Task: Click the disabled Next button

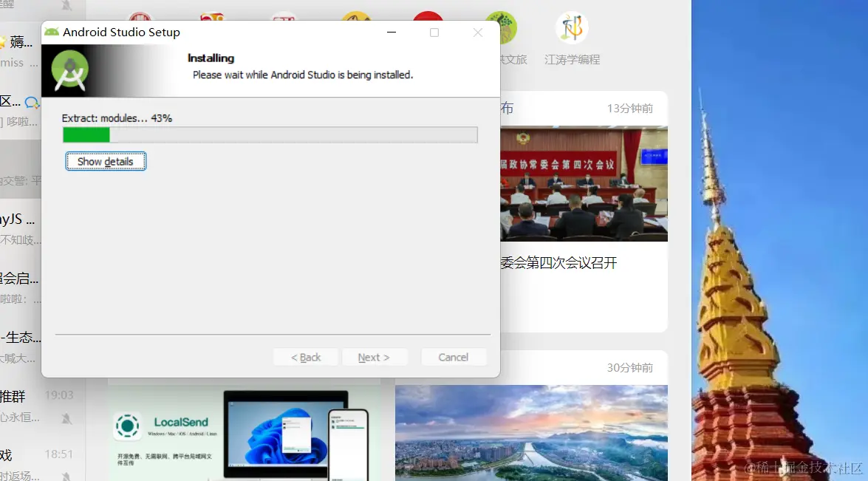Action: (x=374, y=357)
